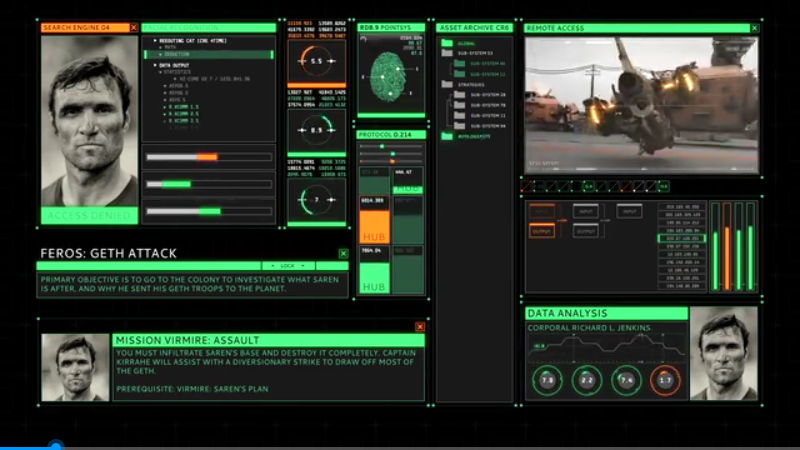This screenshot has width=800, height=450.
Task: Collapse the top REBOUTING tree node
Action: coord(155,40)
